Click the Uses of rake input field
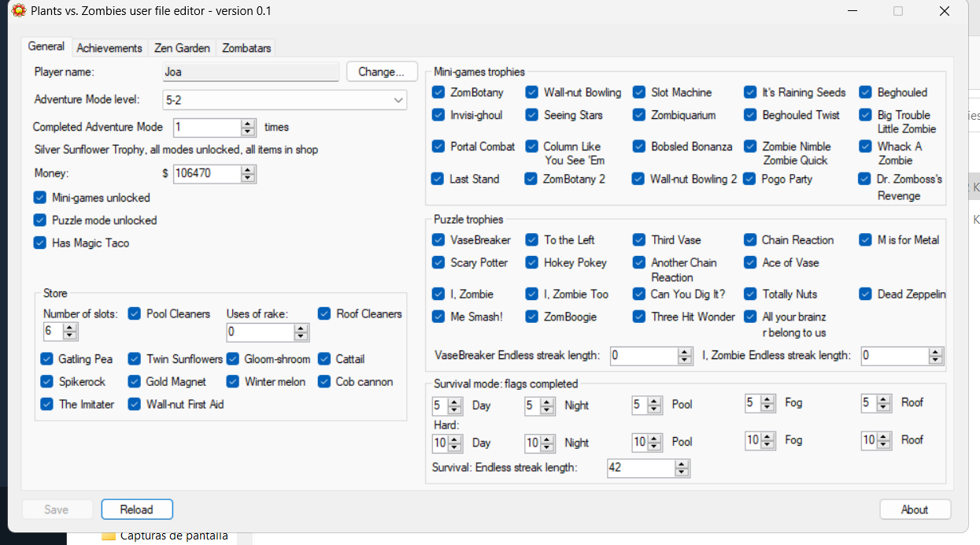Viewport: 980px width, 545px height. 260,332
